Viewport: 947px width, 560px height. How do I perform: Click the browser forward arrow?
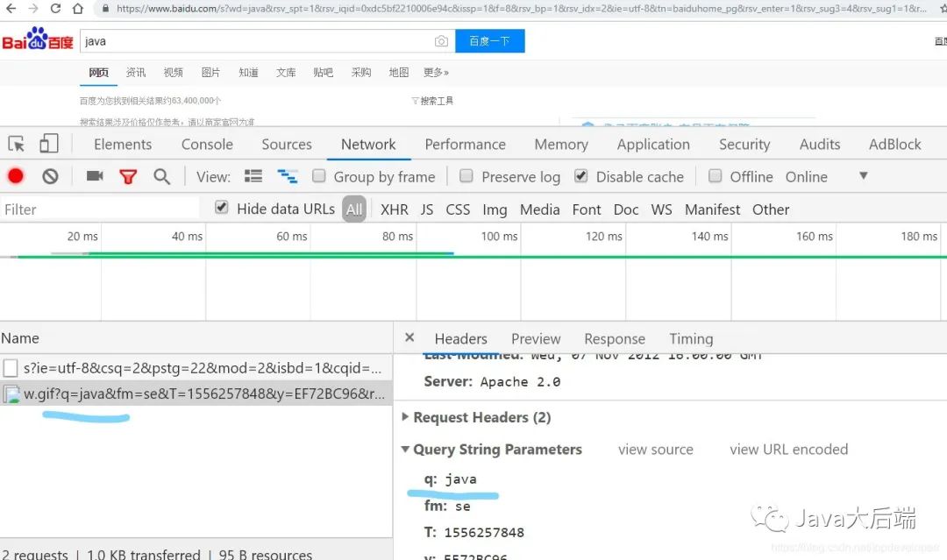point(32,9)
